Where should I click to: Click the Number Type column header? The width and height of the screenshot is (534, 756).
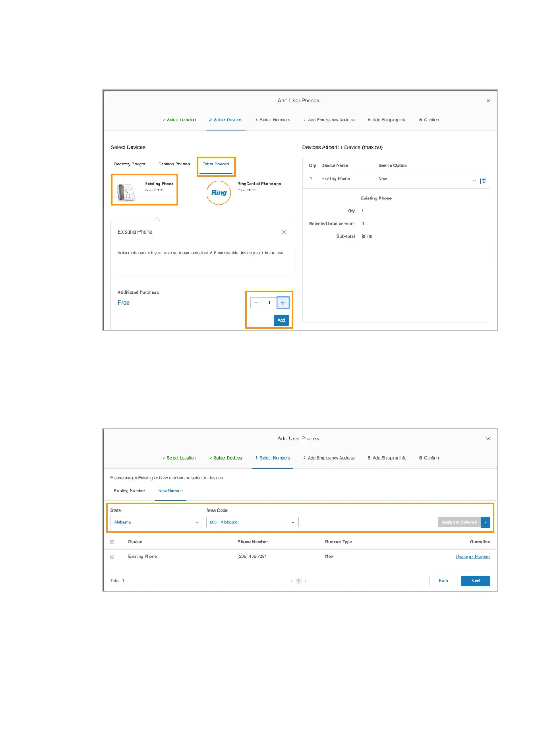coord(339,542)
